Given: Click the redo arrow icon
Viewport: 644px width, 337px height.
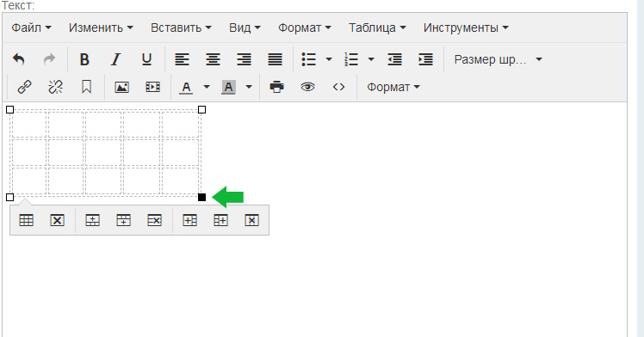Looking at the screenshot, I should point(49,59).
